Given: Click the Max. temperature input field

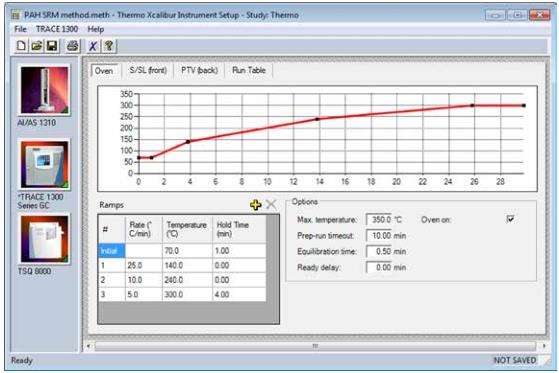Looking at the screenshot, I should coord(379,220).
